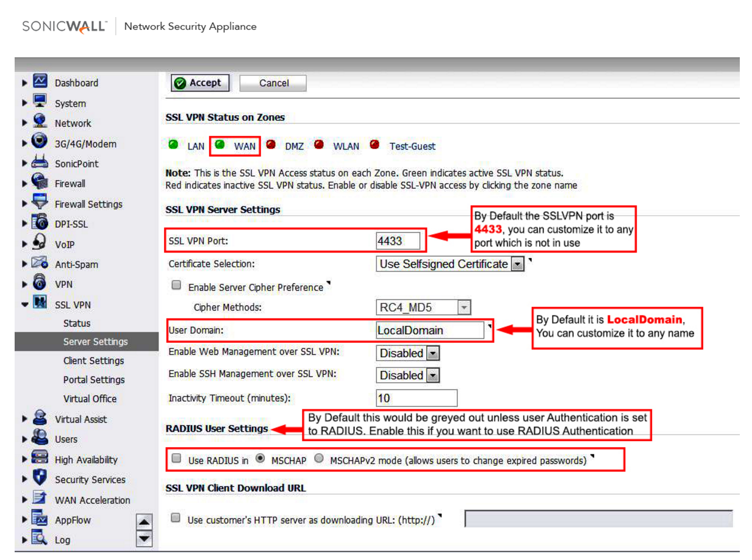Click the VPN padlock icon
The width and height of the screenshot is (752, 560).
pyautogui.click(x=40, y=283)
